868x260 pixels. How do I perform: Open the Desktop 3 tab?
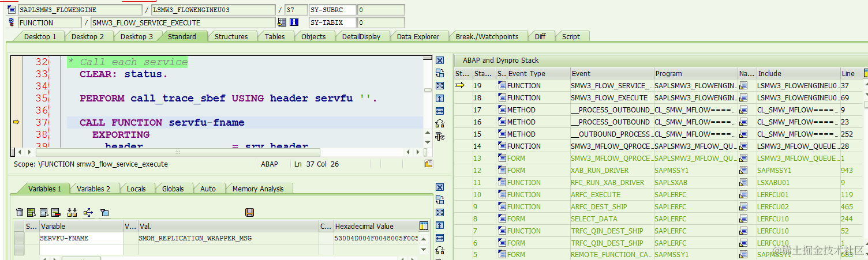[137, 36]
